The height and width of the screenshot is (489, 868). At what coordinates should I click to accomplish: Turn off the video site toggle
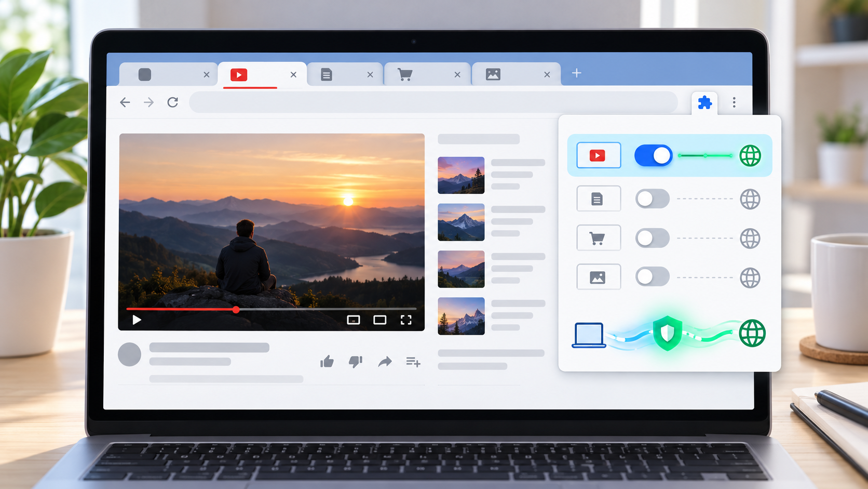654,155
